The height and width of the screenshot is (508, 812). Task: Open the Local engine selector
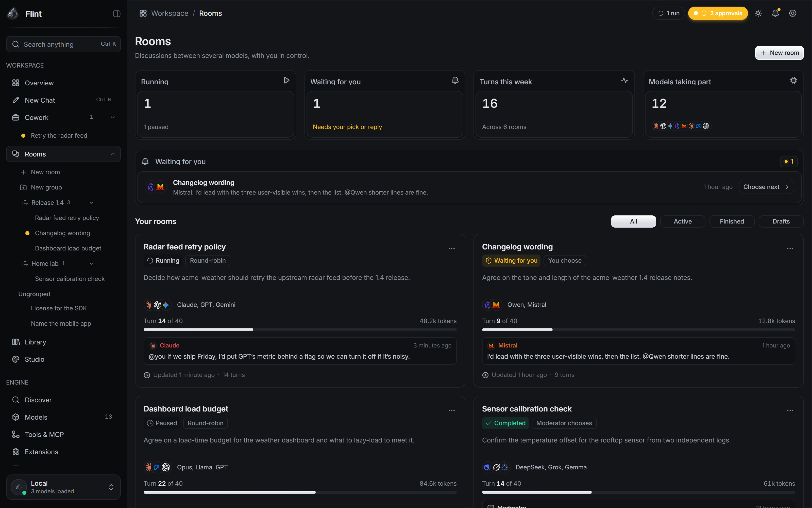pyautogui.click(x=63, y=487)
